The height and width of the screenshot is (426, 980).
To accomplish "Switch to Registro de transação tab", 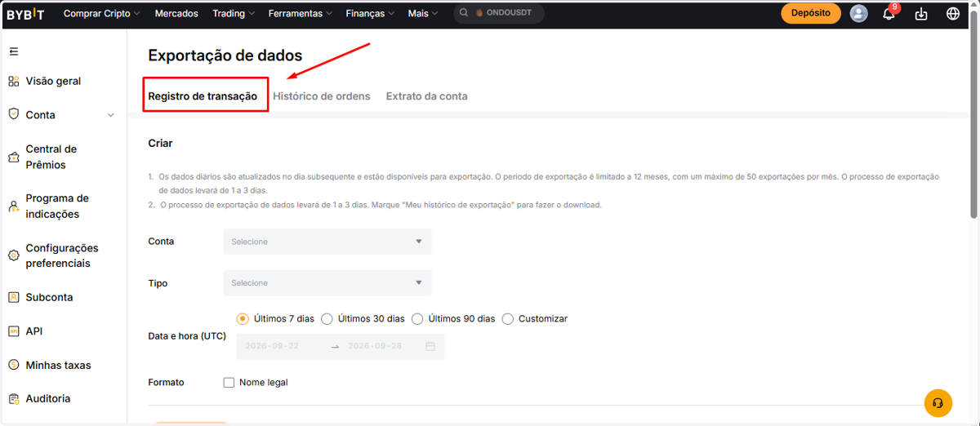I will (x=203, y=96).
